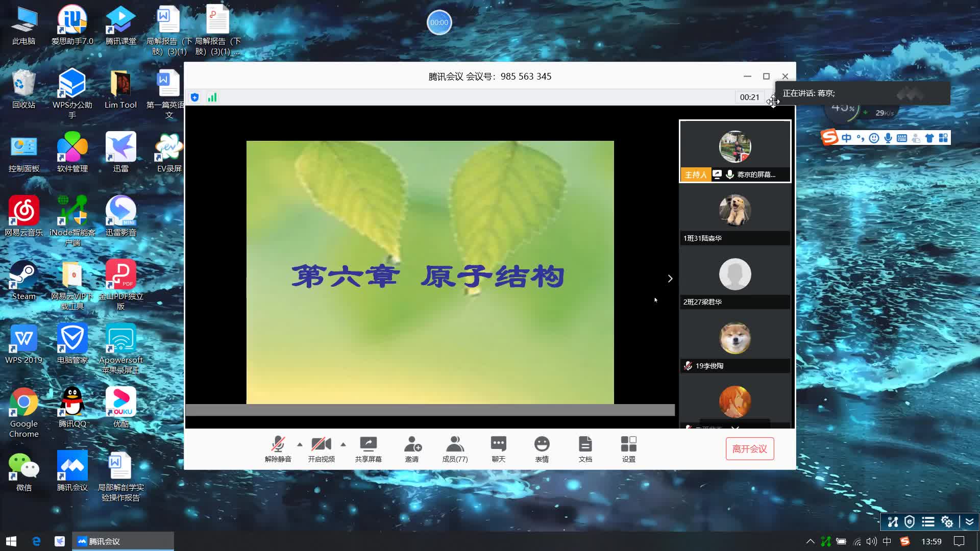Click 邀请 invite button in toolbar
The height and width of the screenshot is (551, 980).
click(x=411, y=448)
